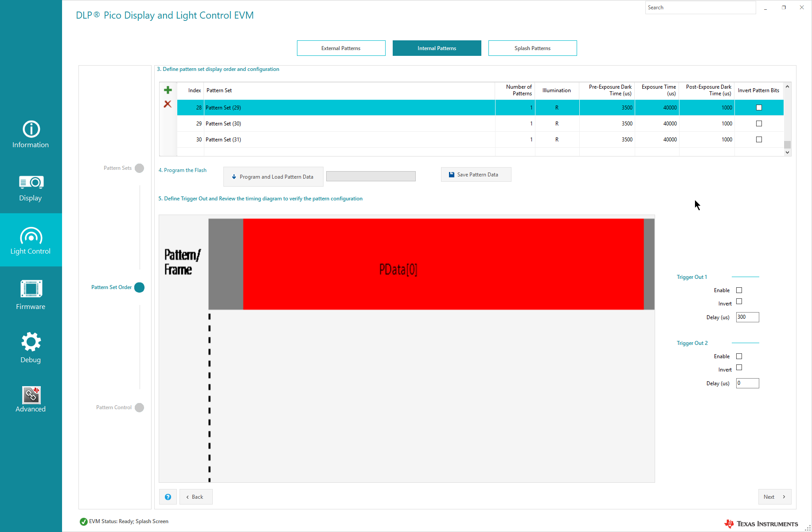Click the pattern table scrollbar thumb
The image size is (812, 532).
point(788,145)
